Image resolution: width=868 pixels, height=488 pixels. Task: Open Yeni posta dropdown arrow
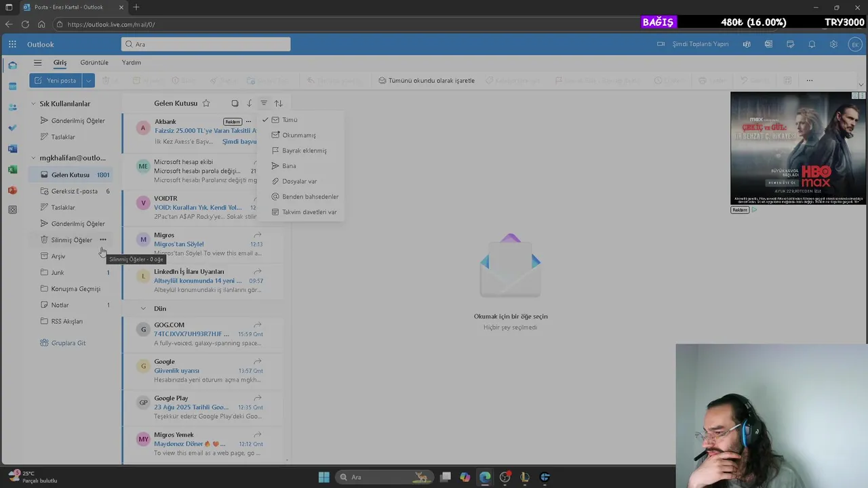pyautogui.click(x=88, y=80)
